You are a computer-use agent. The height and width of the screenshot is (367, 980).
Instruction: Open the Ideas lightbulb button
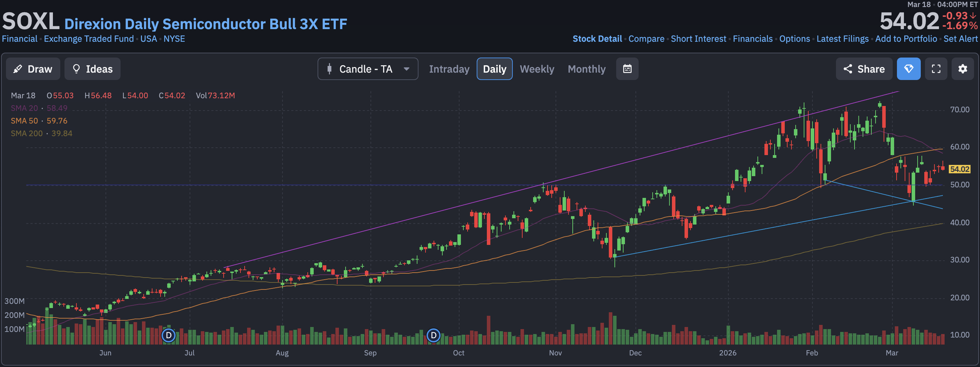(x=93, y=69)
